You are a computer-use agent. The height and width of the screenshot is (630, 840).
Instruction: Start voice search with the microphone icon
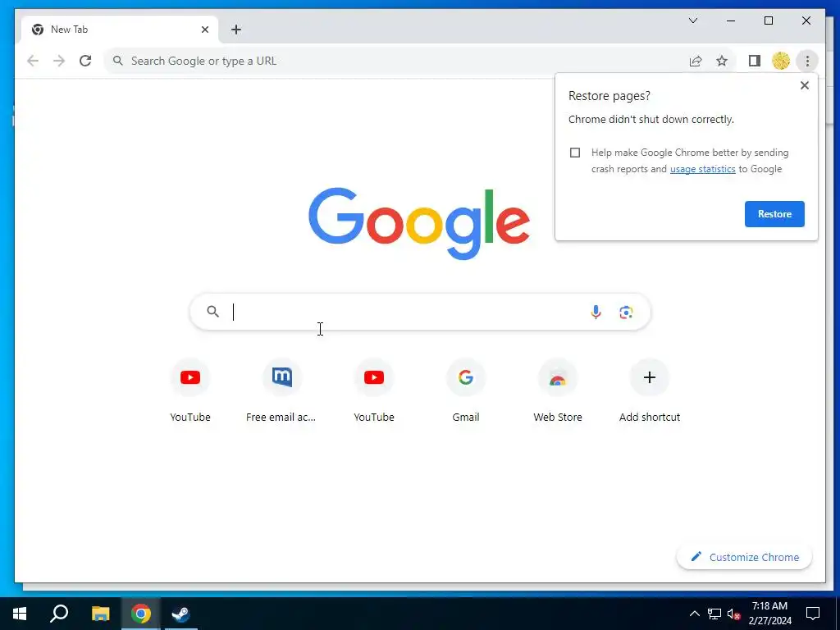point(596,312)
